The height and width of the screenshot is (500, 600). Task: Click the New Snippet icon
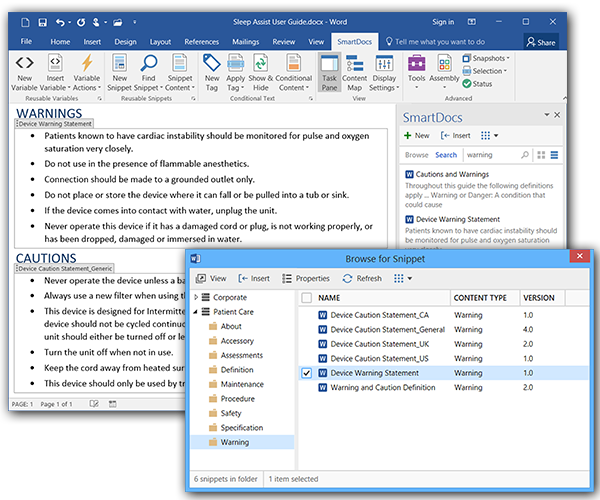pyautogui.click(x=119, y=62)
